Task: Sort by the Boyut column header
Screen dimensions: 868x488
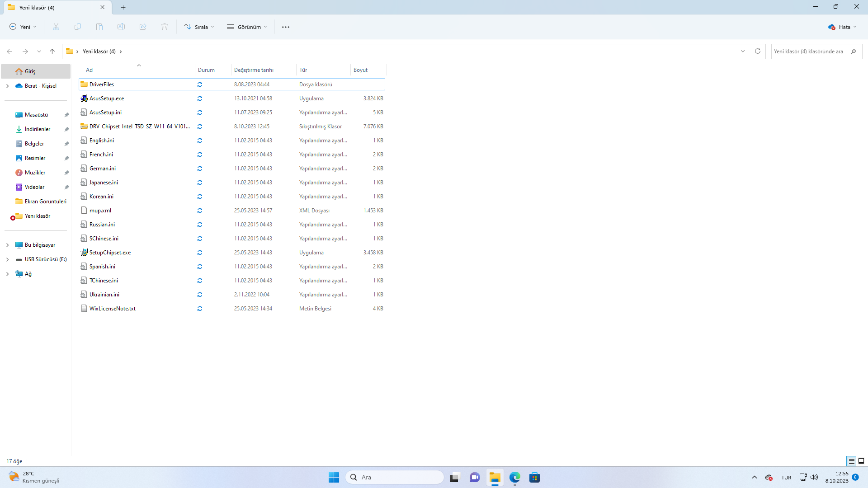Action: pos(368,70)
